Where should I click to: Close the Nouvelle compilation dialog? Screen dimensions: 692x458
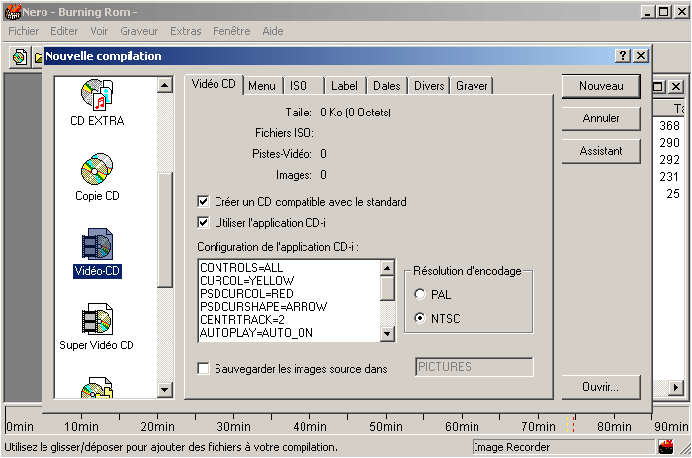(641, 56)
